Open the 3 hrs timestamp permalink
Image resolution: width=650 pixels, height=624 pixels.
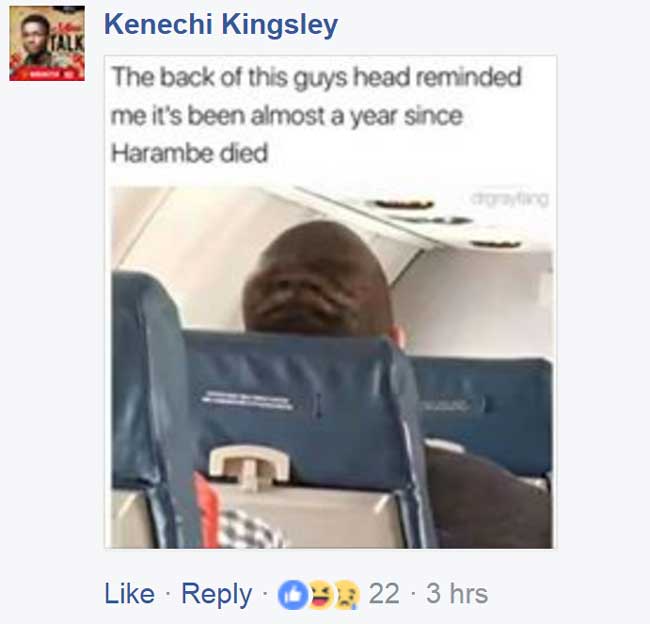(x=457, y=594)
